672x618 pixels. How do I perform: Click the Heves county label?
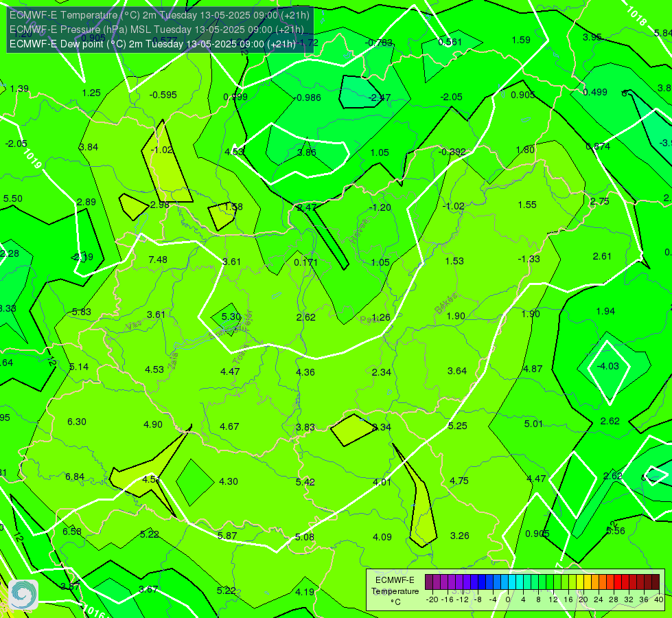pos(359,231)
